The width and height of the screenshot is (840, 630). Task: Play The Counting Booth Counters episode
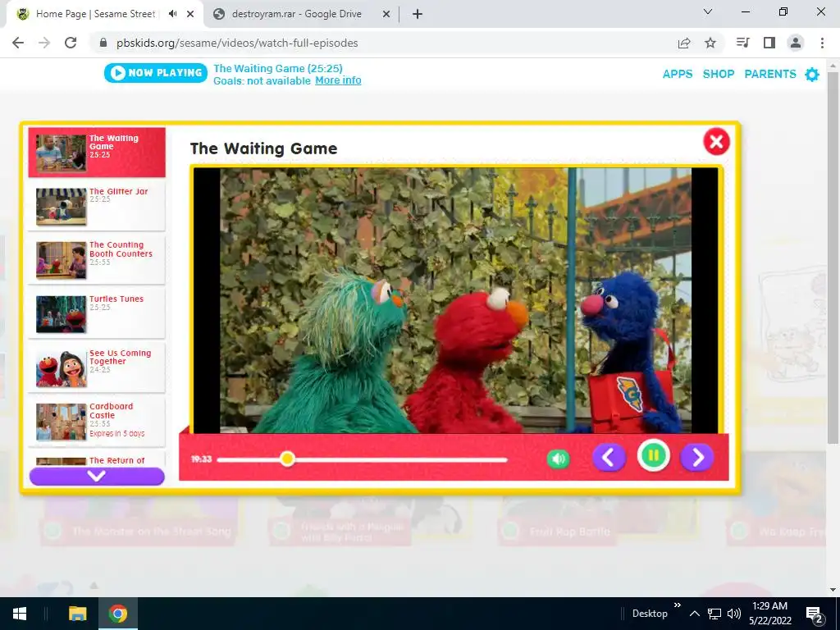97,260
